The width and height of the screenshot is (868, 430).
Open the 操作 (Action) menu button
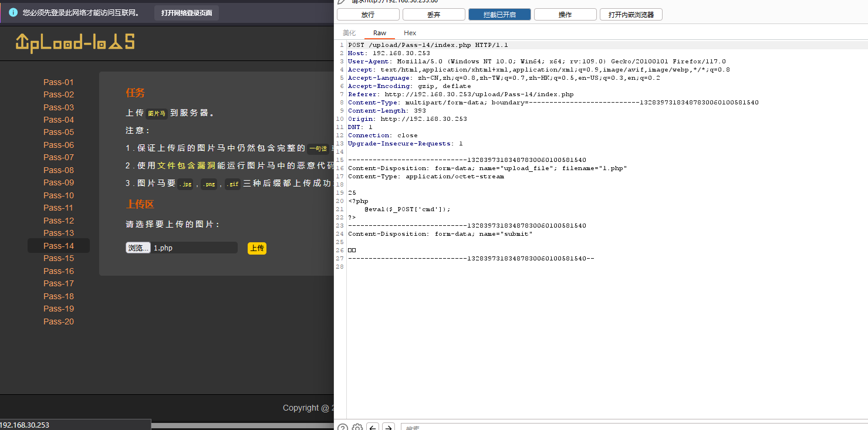[x=565, y=15]
